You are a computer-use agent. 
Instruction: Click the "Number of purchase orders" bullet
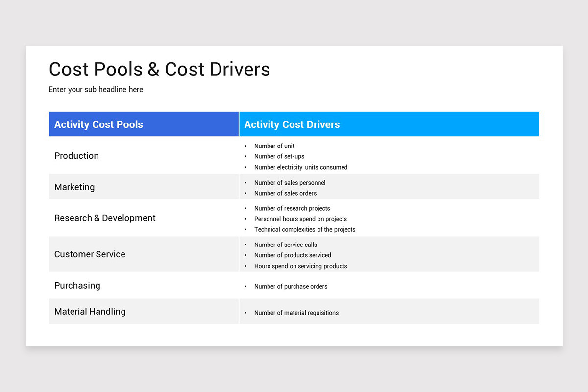[x=291, y=286]
